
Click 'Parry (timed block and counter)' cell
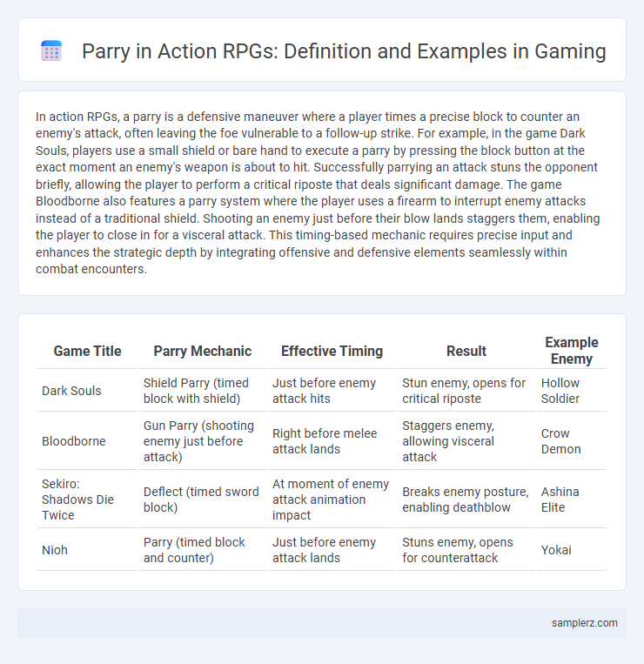pyautogui.click(x=203, y=550)
